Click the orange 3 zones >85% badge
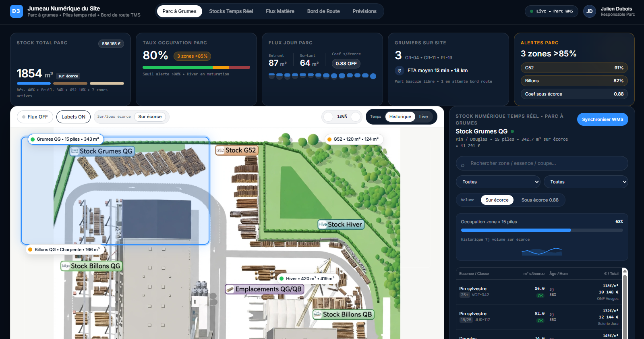The height and width of the screenshot is (339, 644). point(192,56)
